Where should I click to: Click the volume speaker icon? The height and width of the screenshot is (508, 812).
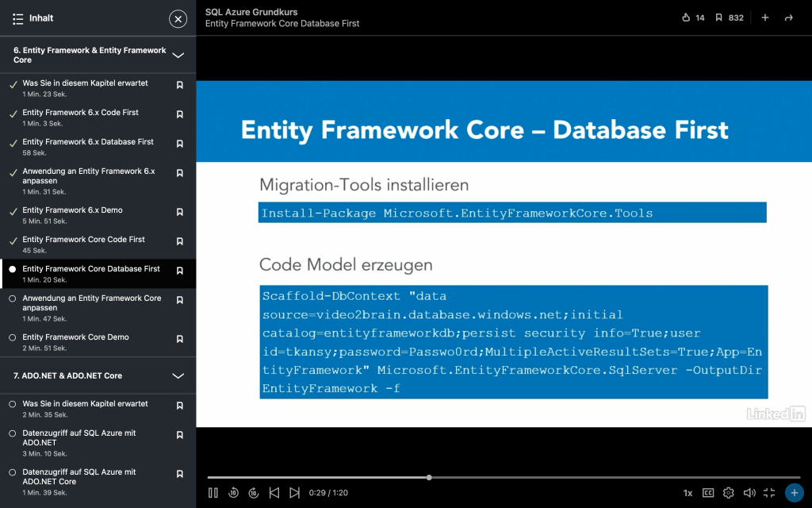pos(749,493)
